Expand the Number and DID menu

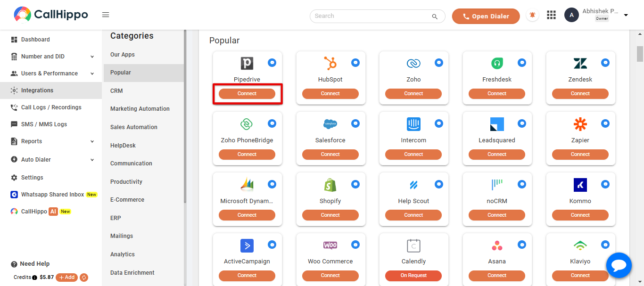(x=51, y=57)
